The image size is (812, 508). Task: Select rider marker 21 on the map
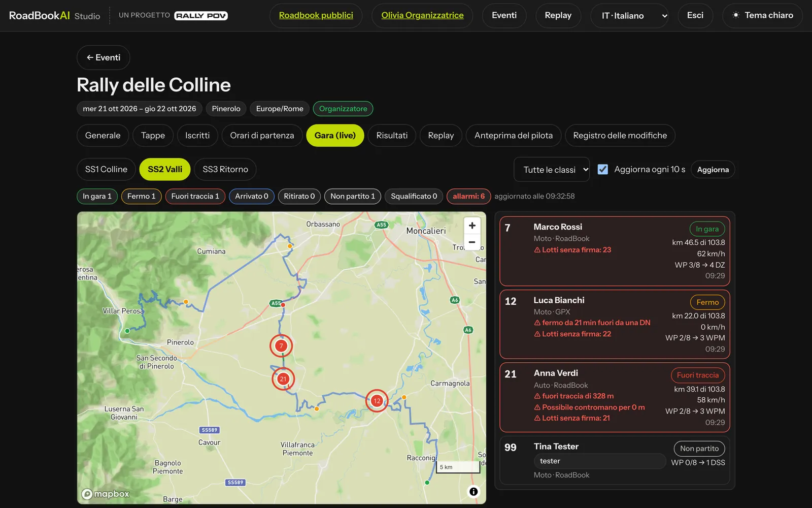(283, 379)
